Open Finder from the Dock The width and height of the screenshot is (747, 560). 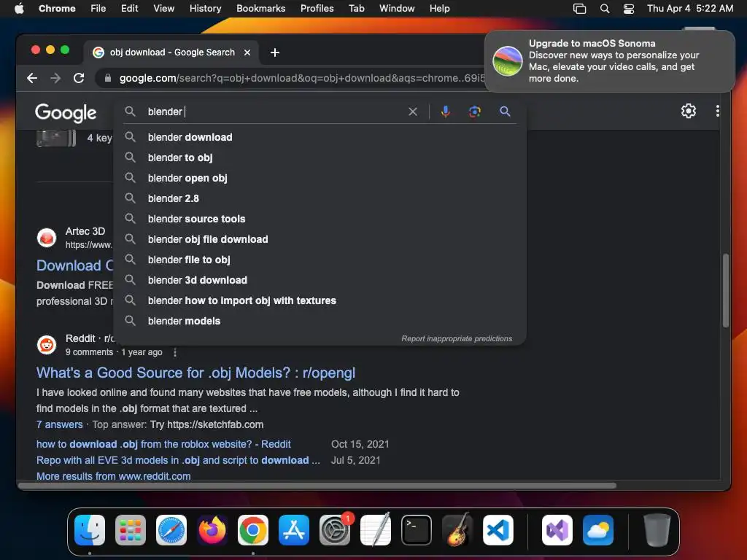(90, 530)
